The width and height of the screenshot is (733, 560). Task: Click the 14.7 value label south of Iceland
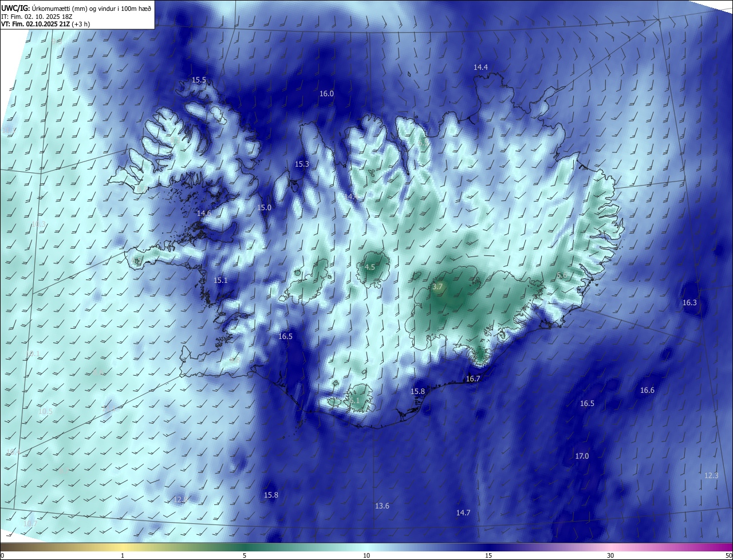coord(463,513)
